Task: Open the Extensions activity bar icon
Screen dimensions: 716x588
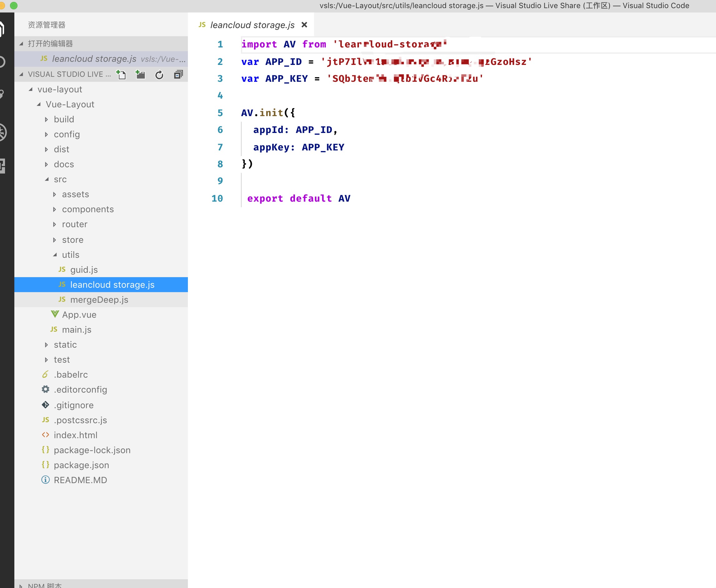Action: coord(2,166)
